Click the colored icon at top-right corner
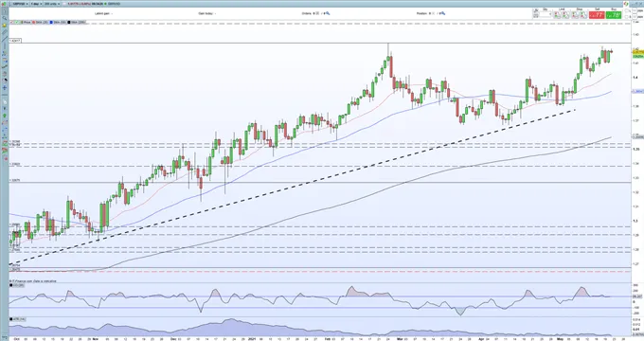This screenshot has width=644, height=341. [x=626, y=4]
